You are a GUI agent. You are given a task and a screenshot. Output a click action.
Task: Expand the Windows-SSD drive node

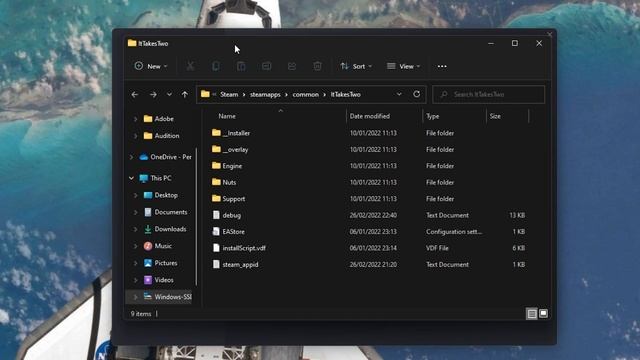pos(136,297)
